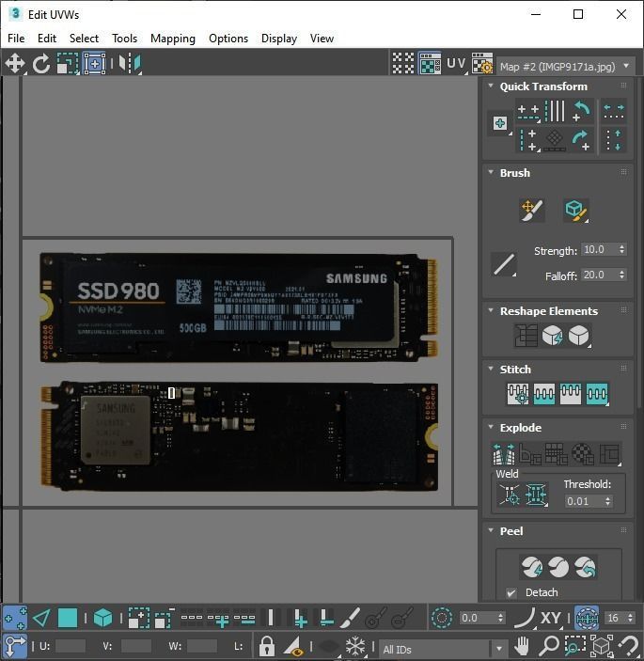644x661 pixels.
Task: Collapse the Peel rollout
Action: pos(491,530)
